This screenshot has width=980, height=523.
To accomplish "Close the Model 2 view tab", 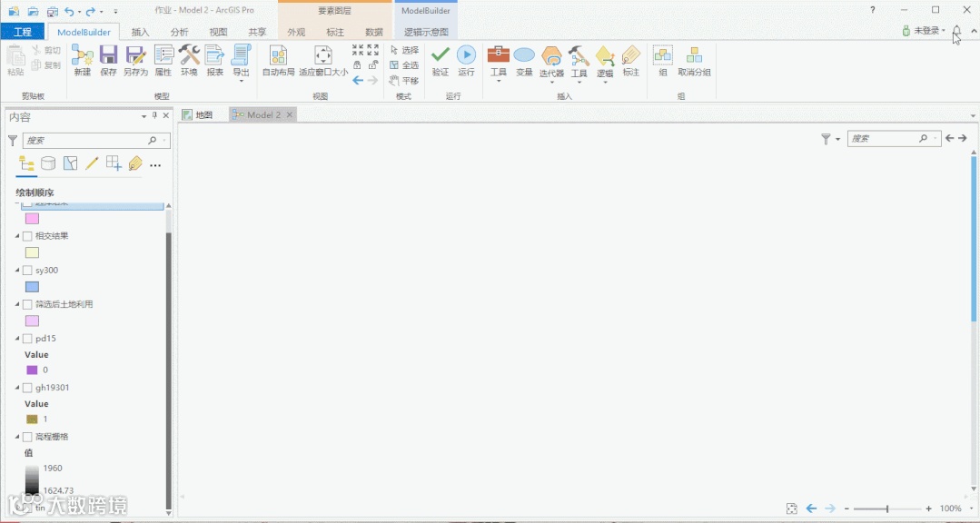I will pos(290,115).
